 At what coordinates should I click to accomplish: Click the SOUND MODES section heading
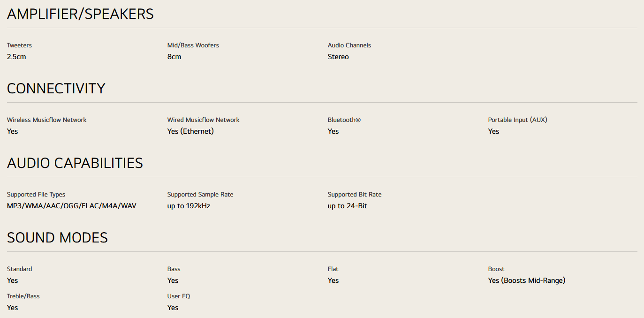[57, 238]
